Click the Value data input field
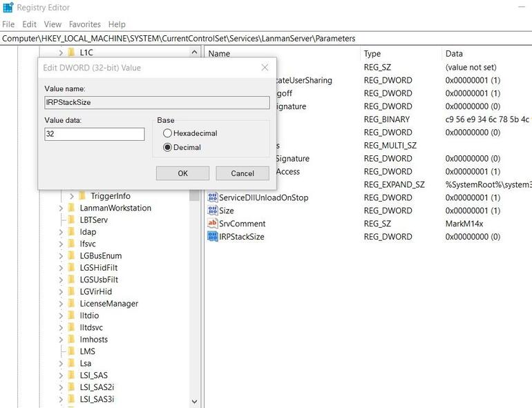The height and width of the screenshot is (408, 532). click(x=95, y=134)
